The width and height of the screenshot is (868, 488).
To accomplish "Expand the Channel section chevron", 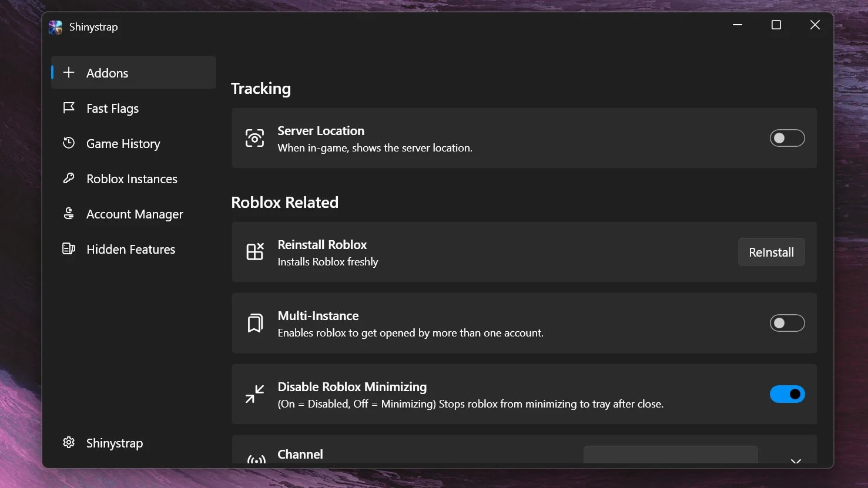I will click(796, 460).
